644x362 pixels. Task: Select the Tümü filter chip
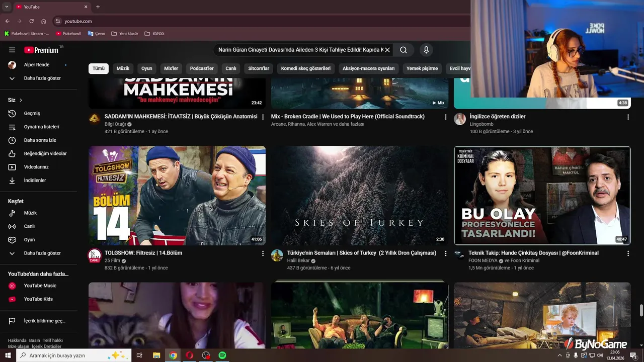99,68
